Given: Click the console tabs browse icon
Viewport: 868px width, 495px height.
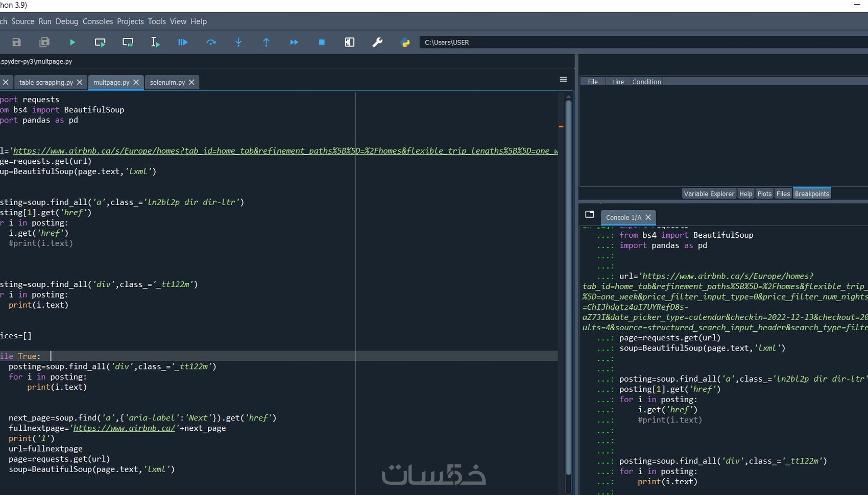Looking at the screenshot, I should 590,214.
